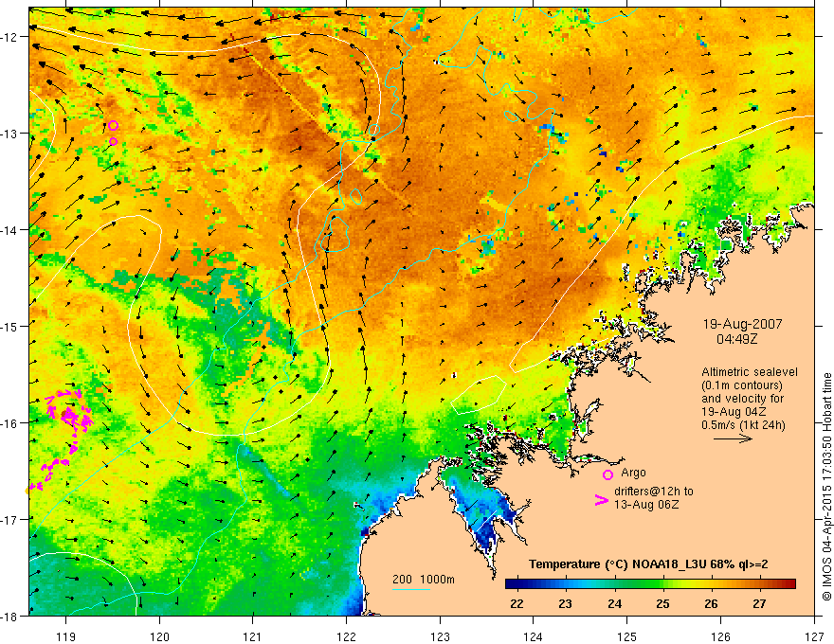This screenshot has width=834, height=644.
Task: Click the 'Altimetric sealevel' legend text
Action: (749, 372)
